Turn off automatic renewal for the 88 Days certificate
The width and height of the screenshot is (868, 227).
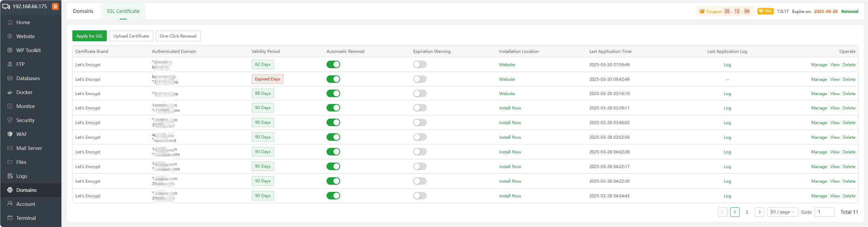click(x=333, y=93)
